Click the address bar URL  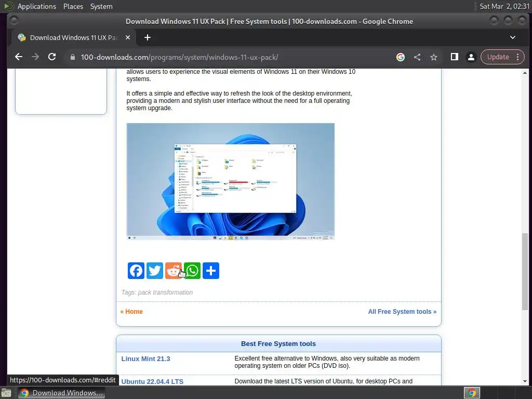coord(179,57)
